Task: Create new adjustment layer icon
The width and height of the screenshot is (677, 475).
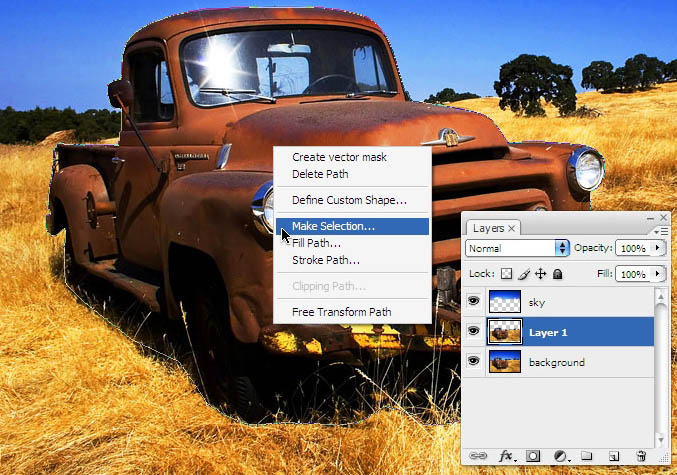Action: [x=560, y=456]
